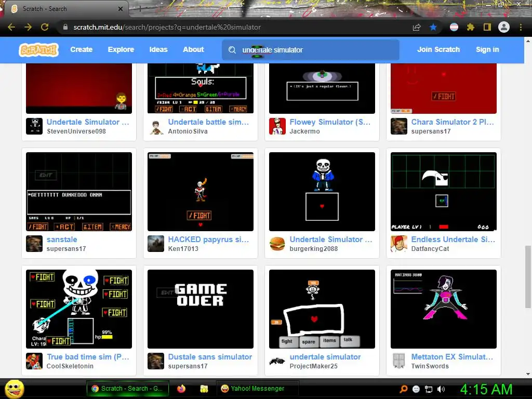The height and width of the screenshot is (399, 532).
Task: Click ProjectMaker25's bat avatar
Action: click(x=277, y=361)
